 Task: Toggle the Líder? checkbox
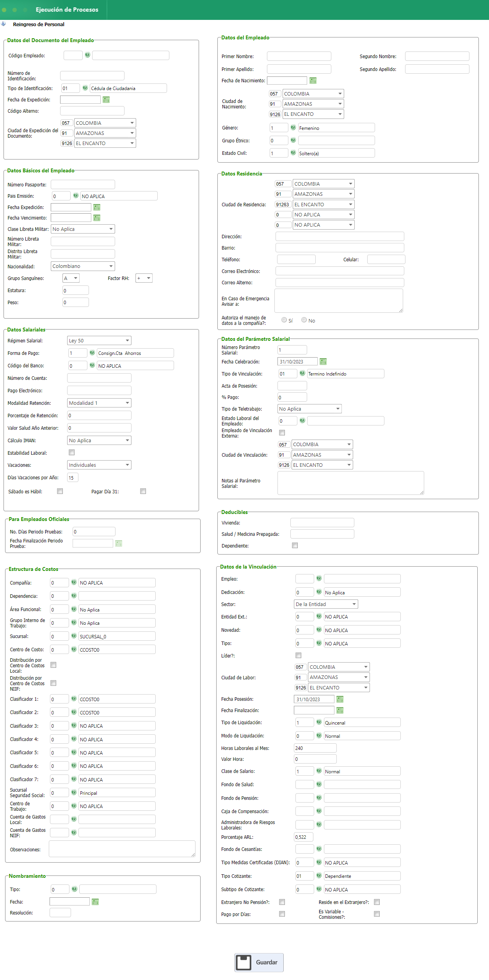[x=299, y=655]
